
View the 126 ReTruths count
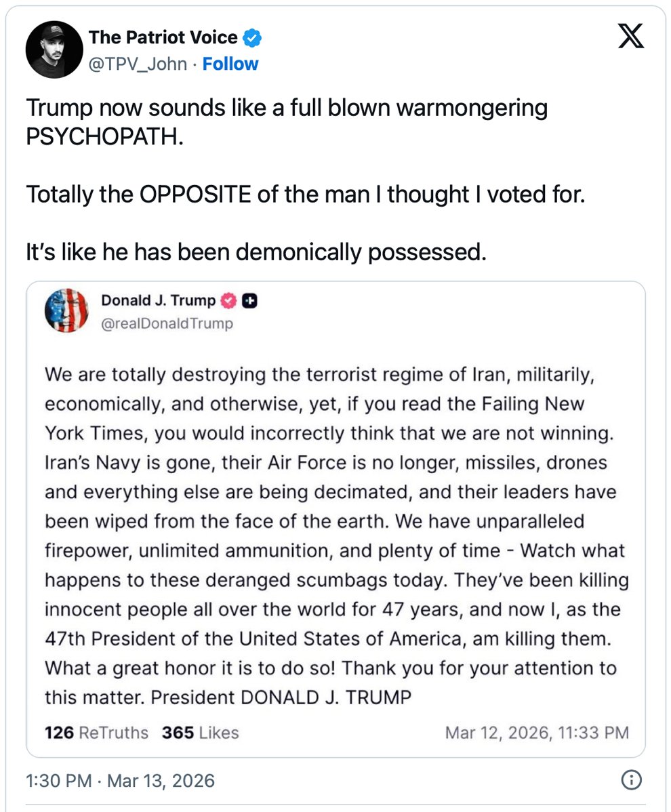96,733
